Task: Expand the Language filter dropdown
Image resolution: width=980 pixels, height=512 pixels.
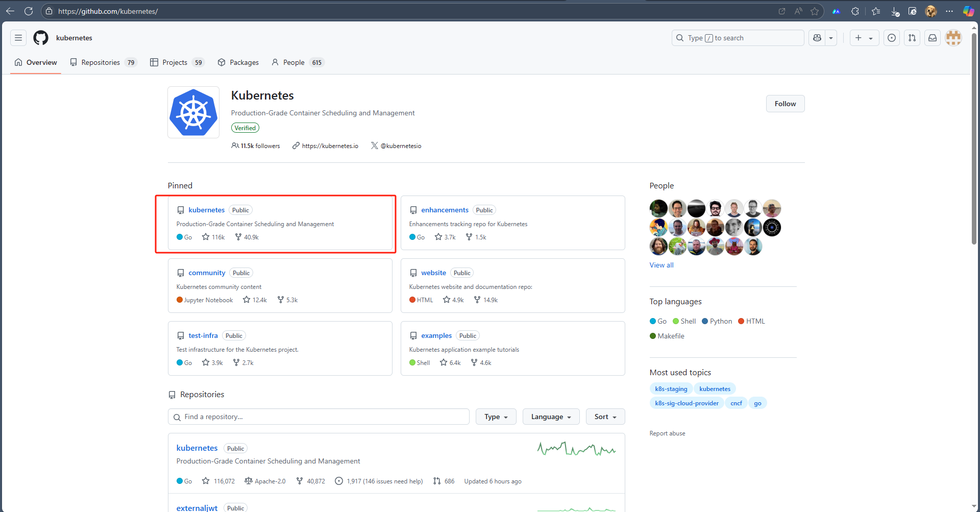Action: (551, 417)
